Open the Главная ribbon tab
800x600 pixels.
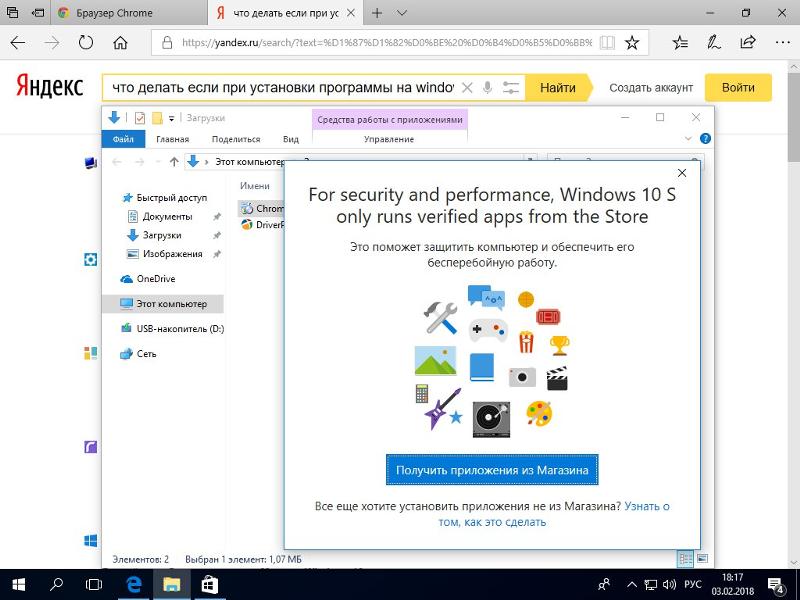172,139
